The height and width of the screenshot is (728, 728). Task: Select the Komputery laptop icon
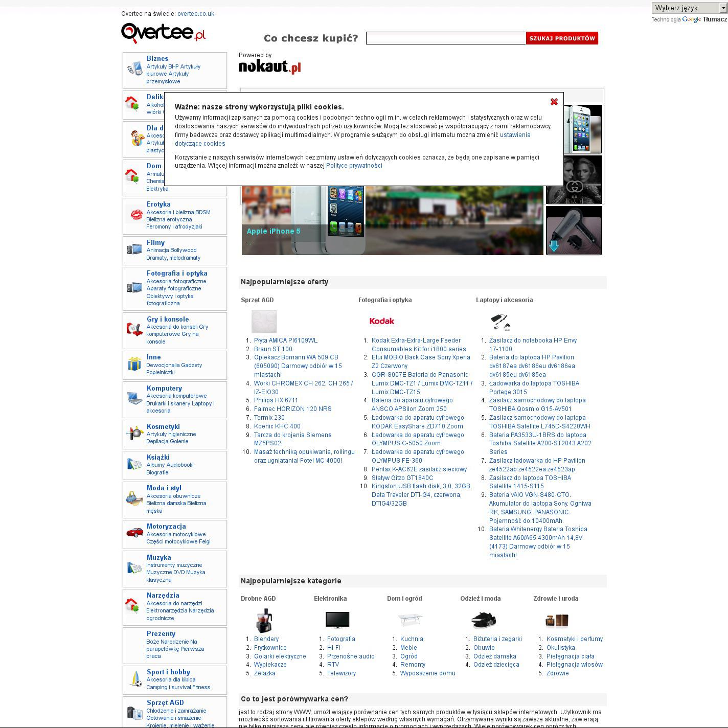[x=135, y=398]
